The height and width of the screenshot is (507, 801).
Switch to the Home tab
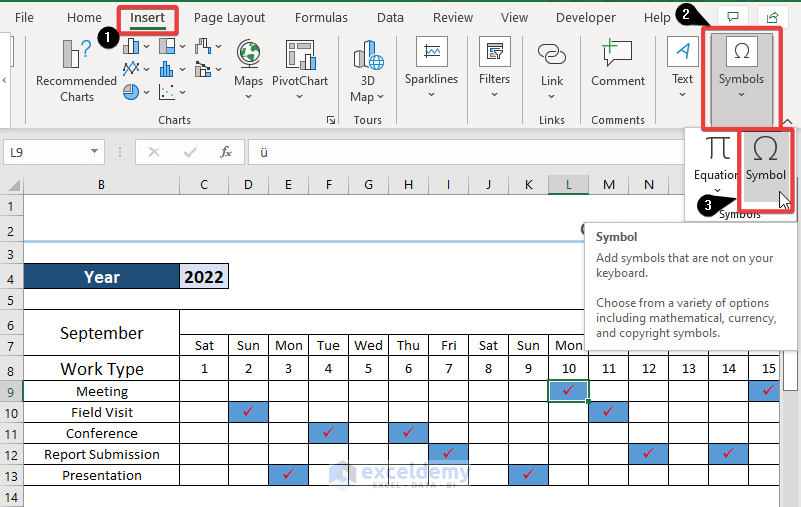[x=84, y=17]
